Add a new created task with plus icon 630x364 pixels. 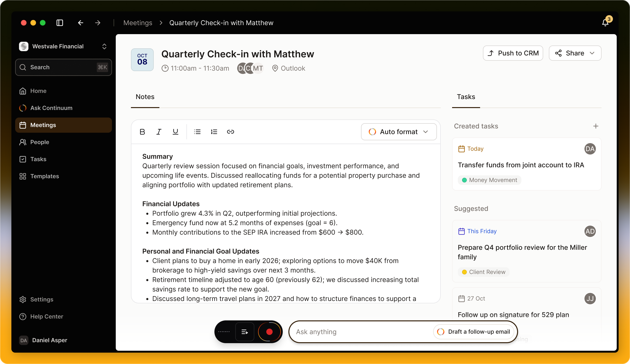pyautogui.click(x=596, y=126)
